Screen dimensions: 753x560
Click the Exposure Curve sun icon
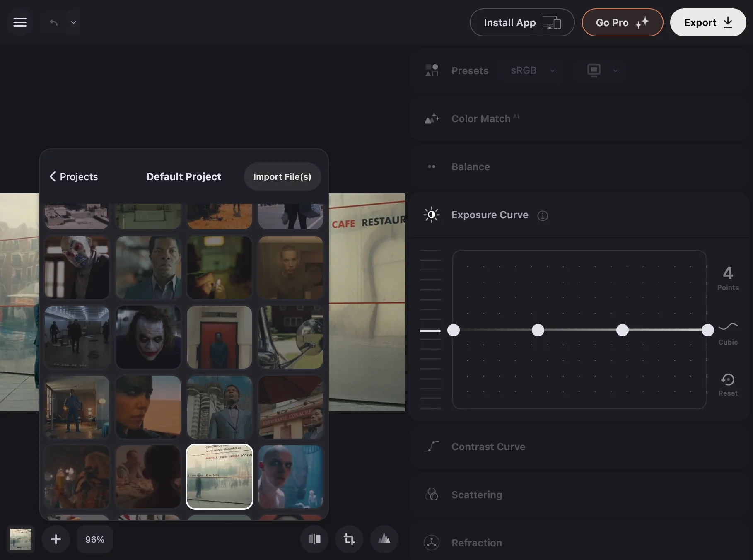click(x=432, y=215)
